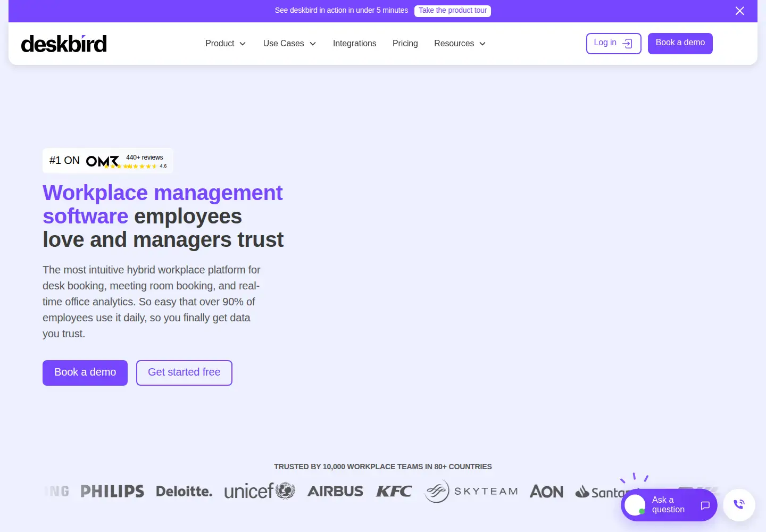Click the KFC logo
This screenshot has height=532, width=766.
click(x=394, y=491)
